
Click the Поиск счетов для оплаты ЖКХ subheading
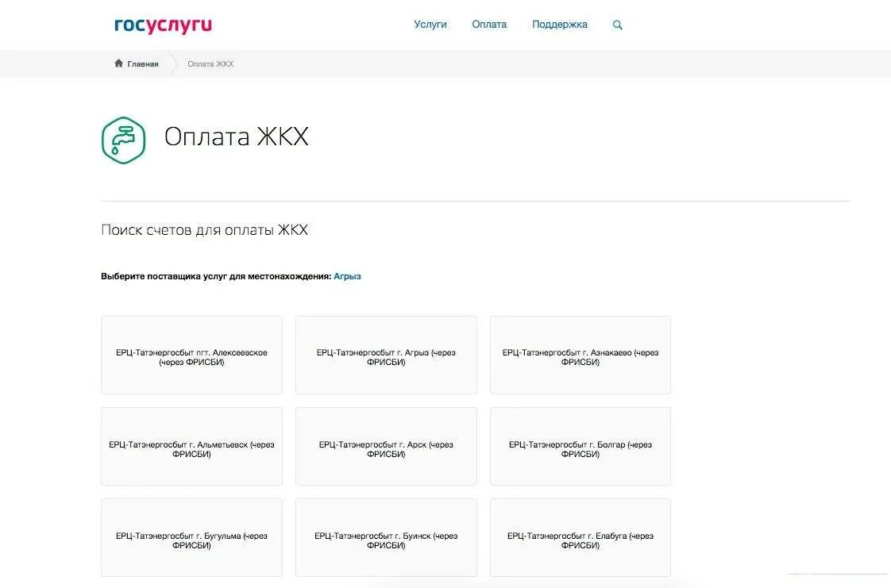tap(205, 230)
